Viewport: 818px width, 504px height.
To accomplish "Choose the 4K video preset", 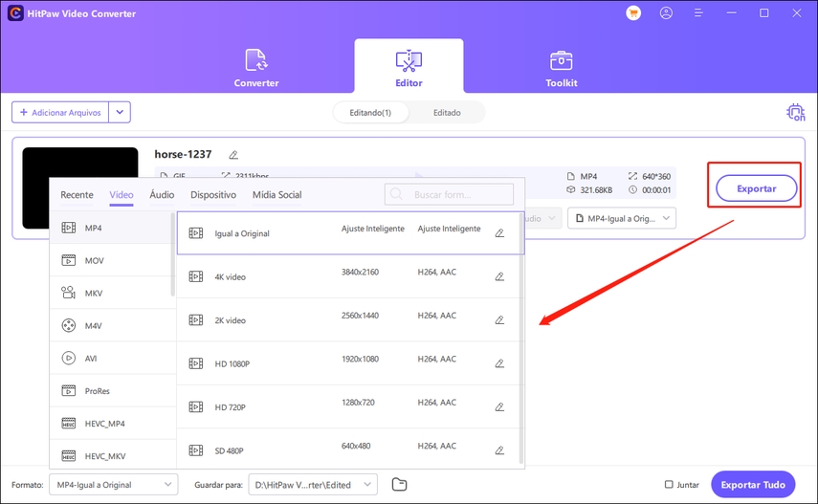I will (x=348, y=276).
